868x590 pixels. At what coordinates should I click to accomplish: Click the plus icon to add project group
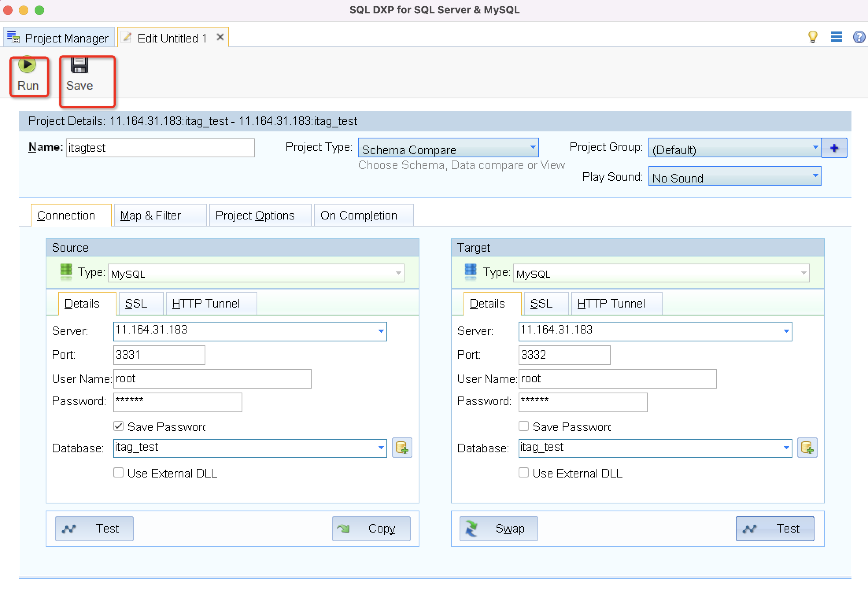834,148
